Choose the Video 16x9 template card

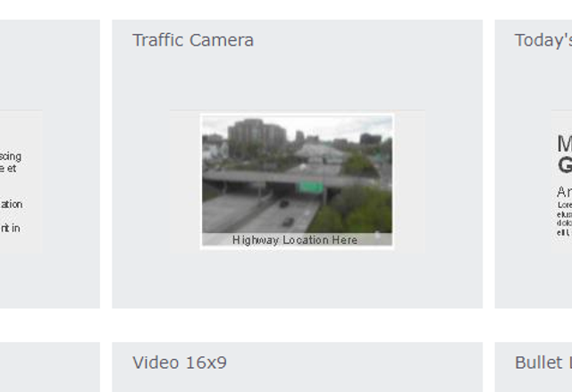297,367
